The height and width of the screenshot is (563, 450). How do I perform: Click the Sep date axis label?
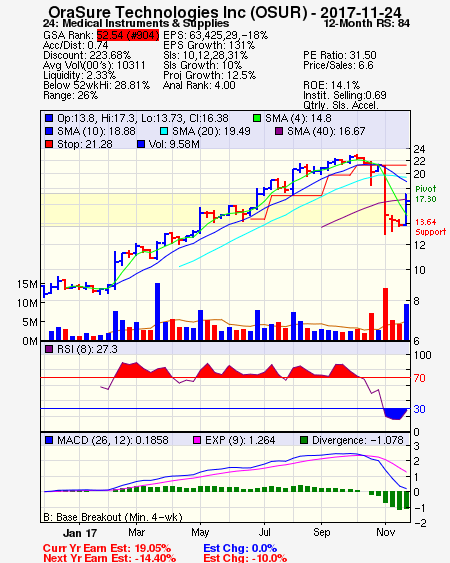[321, 532]
